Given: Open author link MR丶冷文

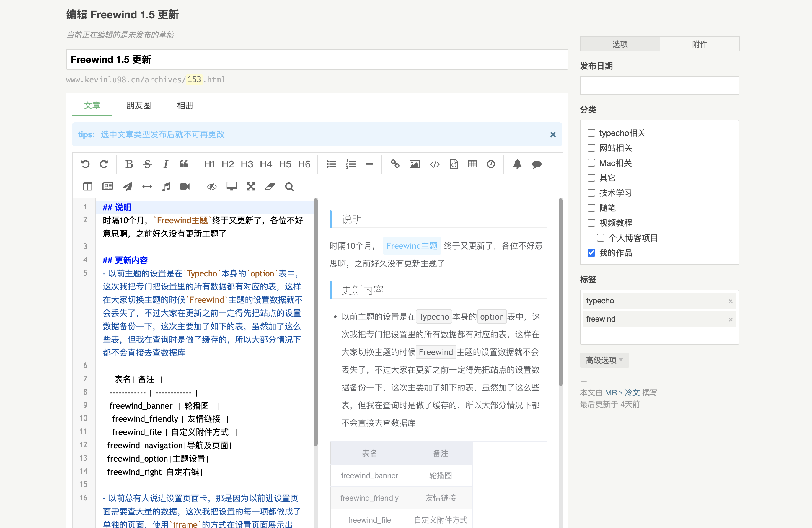Looking at the screenshot, I should coord(622,393).
